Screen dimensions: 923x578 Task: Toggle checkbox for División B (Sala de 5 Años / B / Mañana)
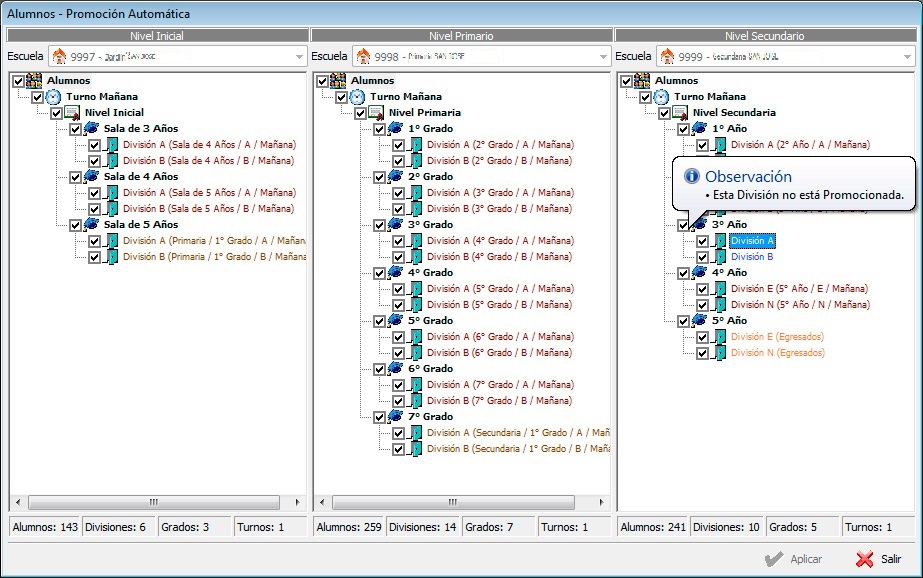94,209
